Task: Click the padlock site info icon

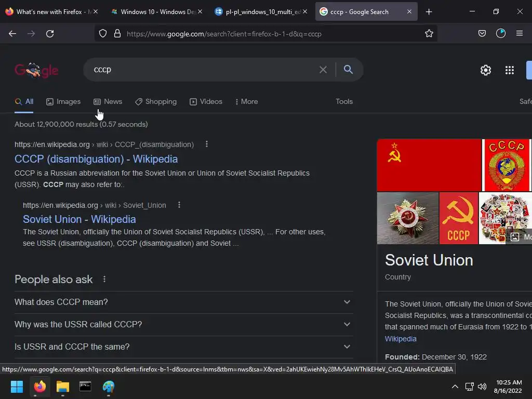Action: tap(117, 34)
